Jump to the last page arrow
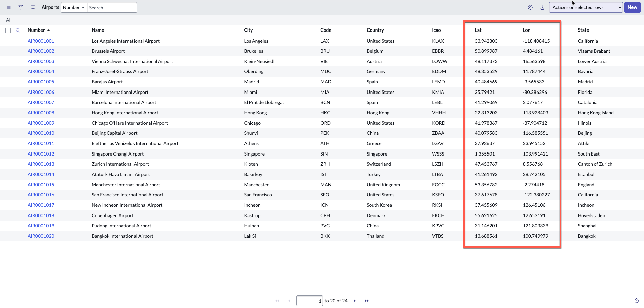The height and width of the screenshot is (308, 644). tap(366, 301)
